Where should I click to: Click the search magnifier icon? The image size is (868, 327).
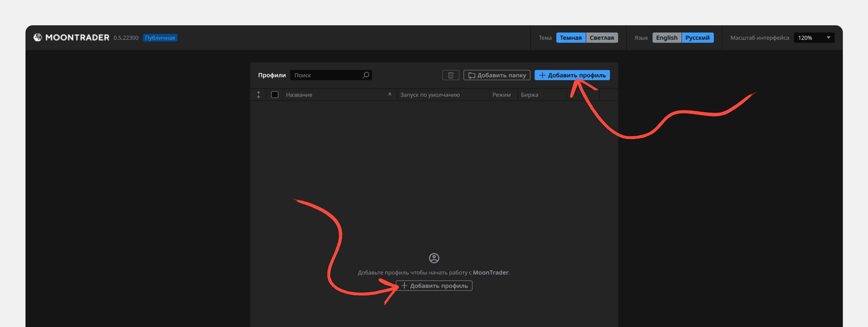(x=366, y=75)
